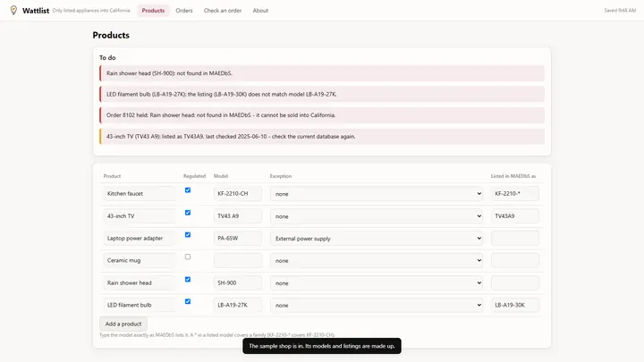Click empty model field for Ceramic mug
The width and height of the screenshot is (644, 362).
(238, 261)
